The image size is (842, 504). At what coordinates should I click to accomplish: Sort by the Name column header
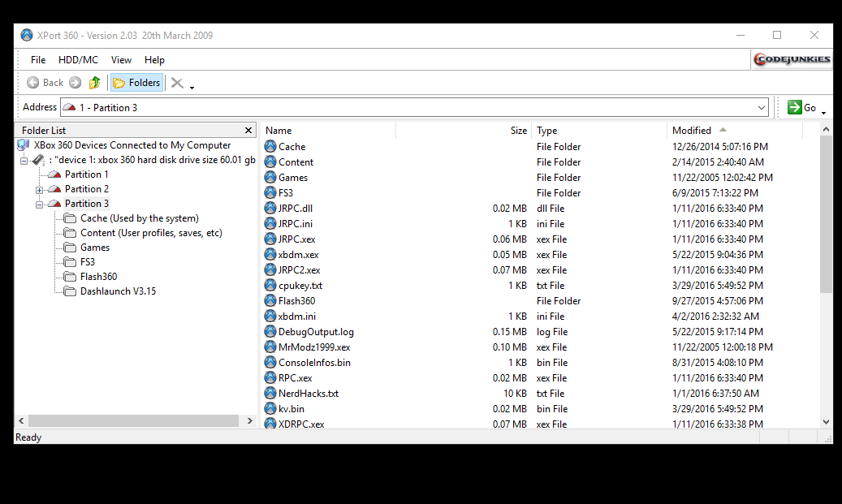329,131
